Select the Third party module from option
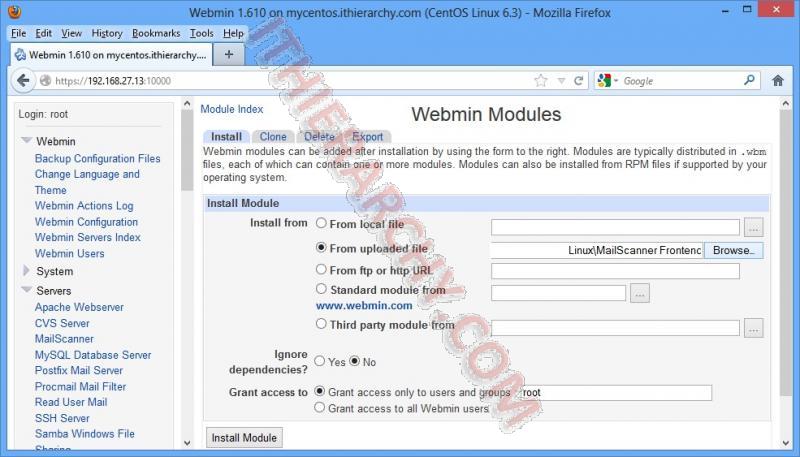 click(321, 323)
